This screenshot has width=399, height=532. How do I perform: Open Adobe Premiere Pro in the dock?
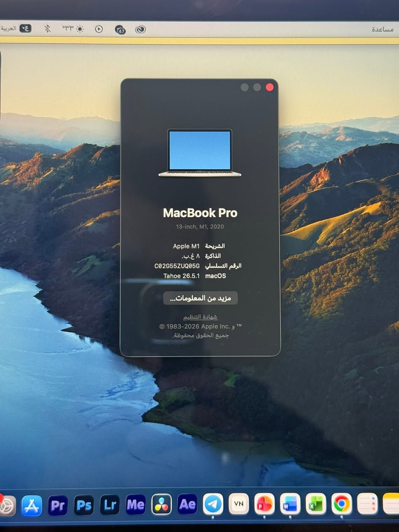(58, 505)
